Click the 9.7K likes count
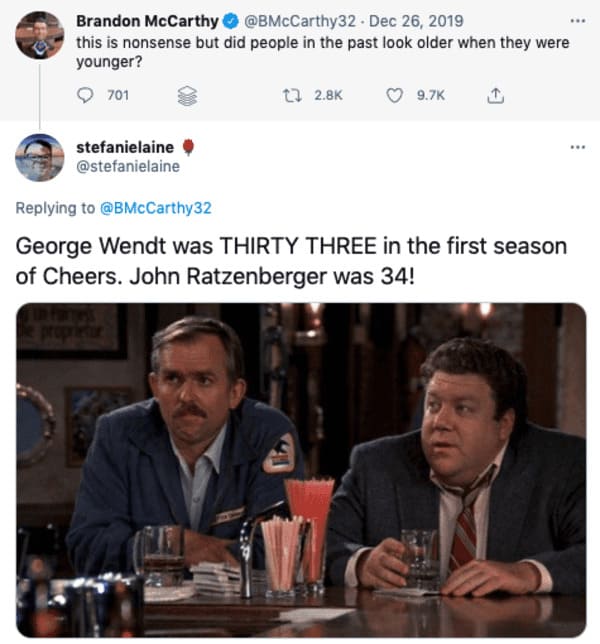 pyautogui.click(x=430, y=96)
